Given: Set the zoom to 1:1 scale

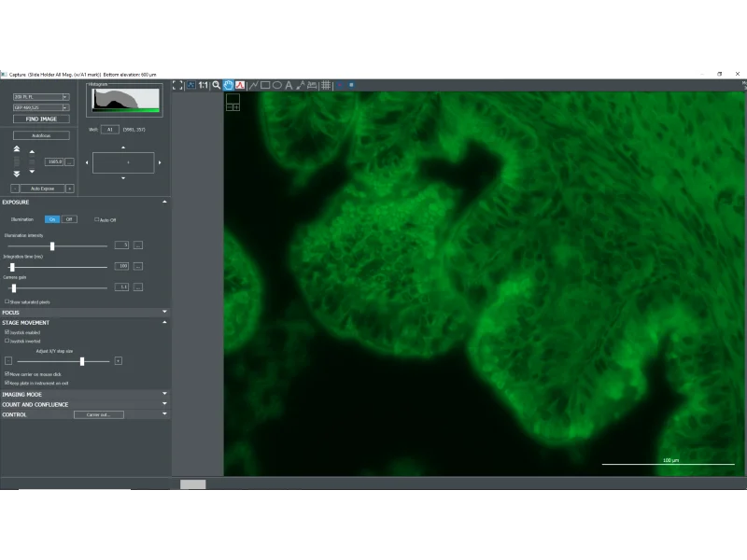Looking at the screenshot, I should (204, 85).
